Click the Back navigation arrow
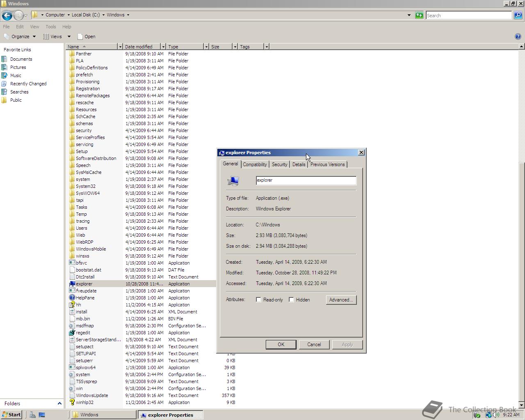This screenshot has width=525, height=420. pyautogui.click(x=7, y=15)
